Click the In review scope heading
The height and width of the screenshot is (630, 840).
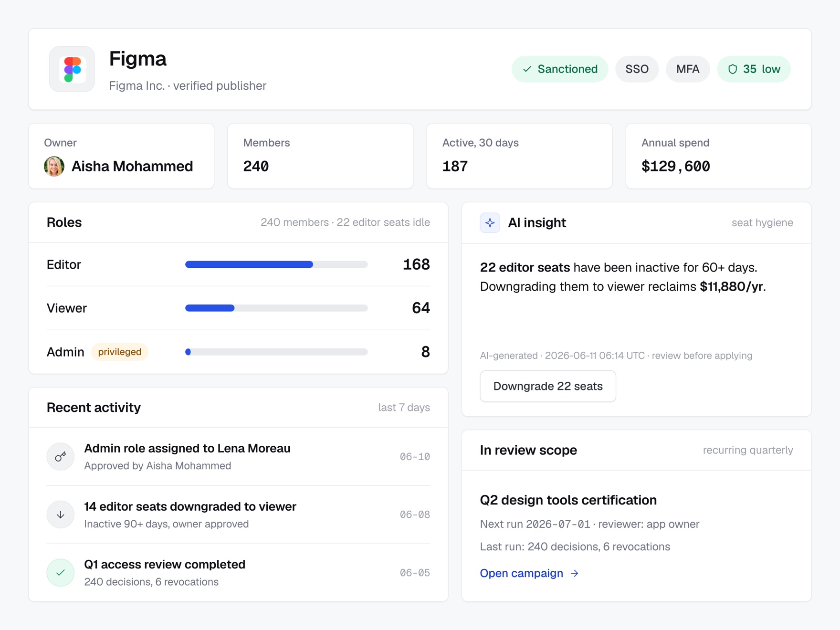pyautogui.click(x=528, y=450)
